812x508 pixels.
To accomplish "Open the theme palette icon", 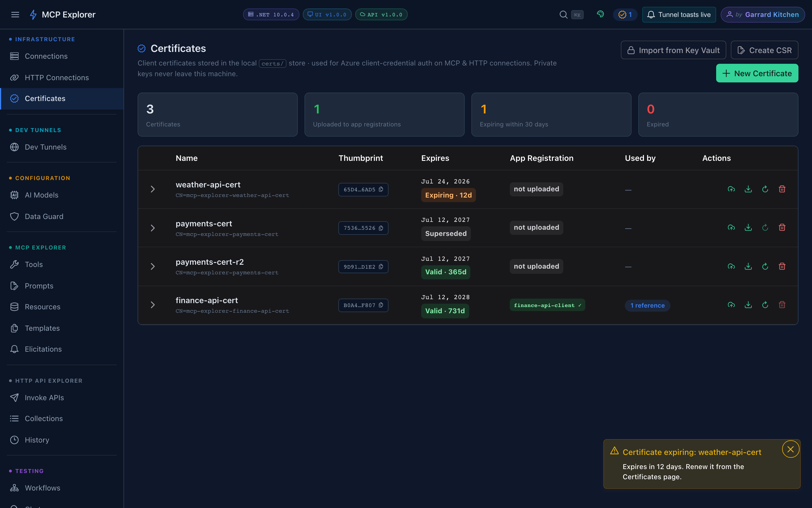I will coord(600,14).
